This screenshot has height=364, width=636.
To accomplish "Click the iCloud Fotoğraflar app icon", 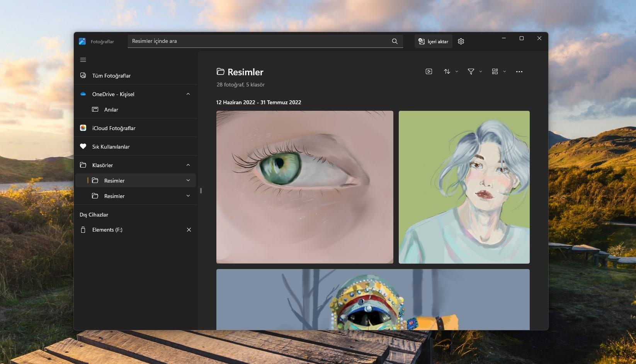I will coord(83,128).
